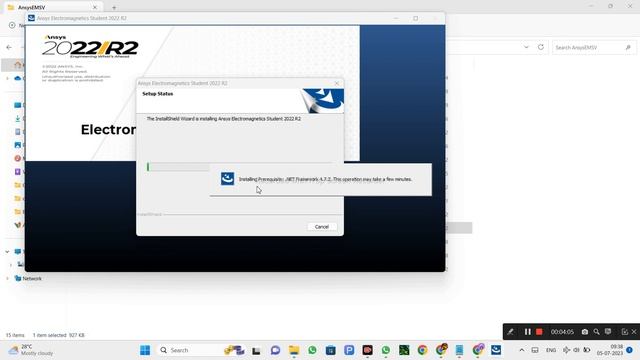
Task: Click the 00:04:05 recording timer
Action: tap(562, 332)
